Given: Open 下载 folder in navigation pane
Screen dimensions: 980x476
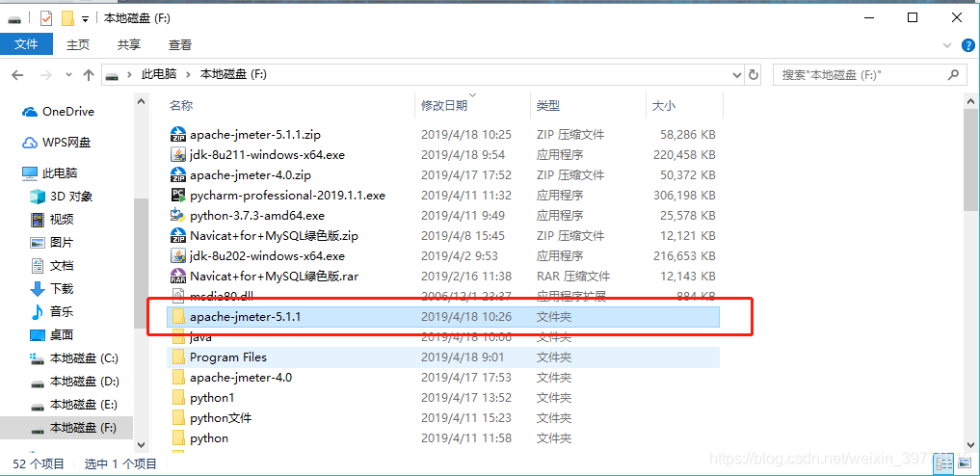Looking at the screenshot, I should 51,289.
